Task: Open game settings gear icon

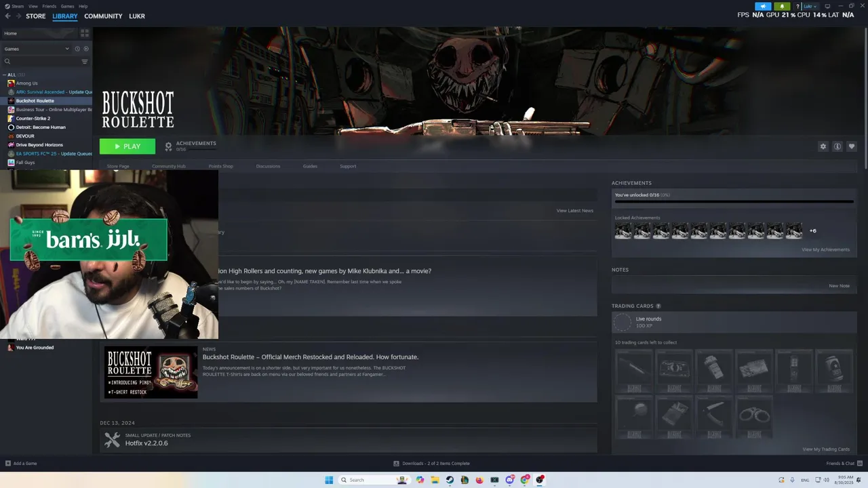Action: tap(823, 146)
